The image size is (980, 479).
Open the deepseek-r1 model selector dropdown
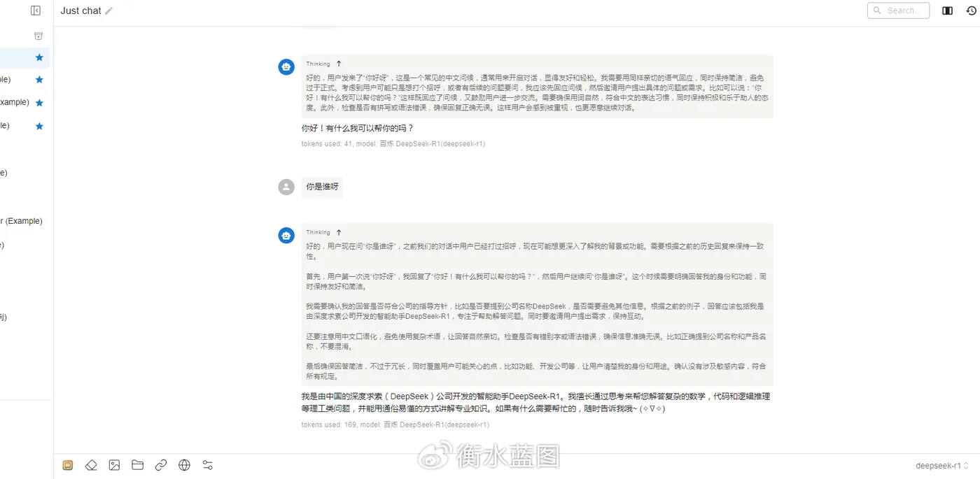click(942, 466)
